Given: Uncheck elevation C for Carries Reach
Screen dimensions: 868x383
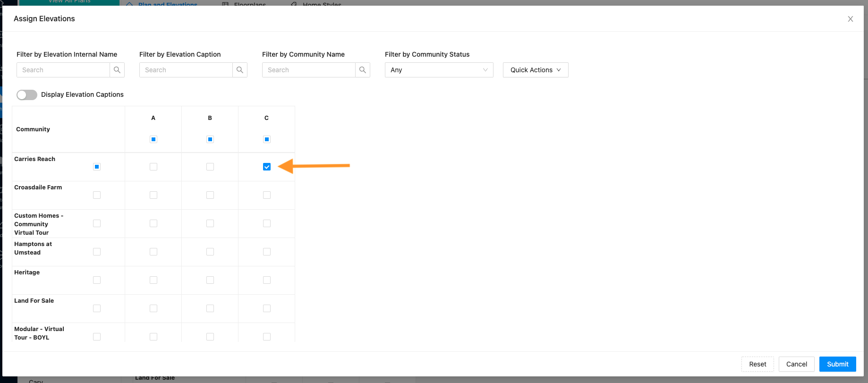Looking at the screenshot, I should (267, 167).
